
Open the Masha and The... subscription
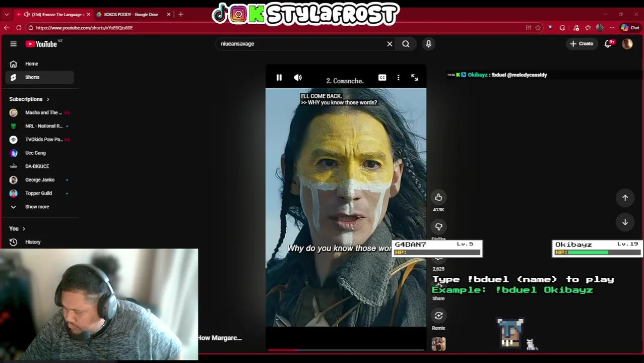[x=40, y=112]
